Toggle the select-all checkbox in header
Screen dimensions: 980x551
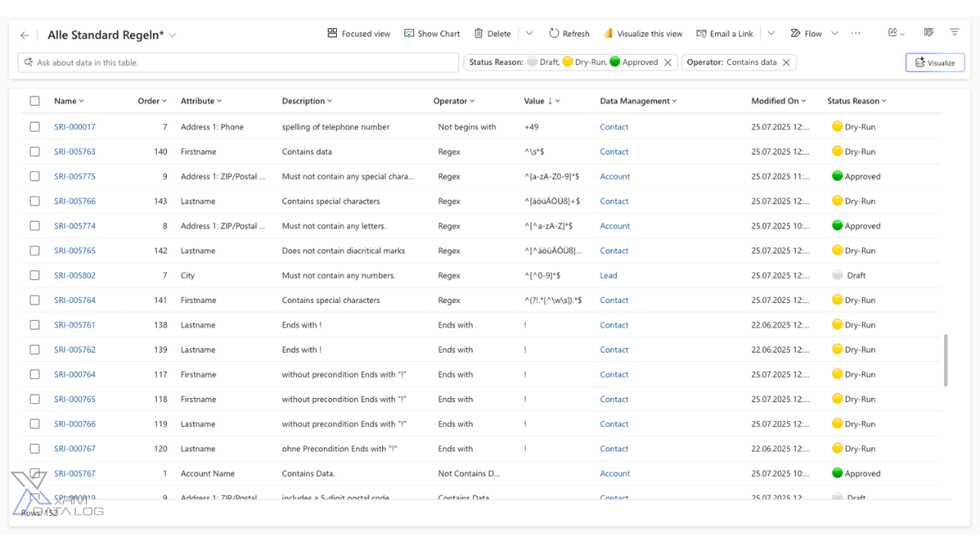(x=34, y=101)
